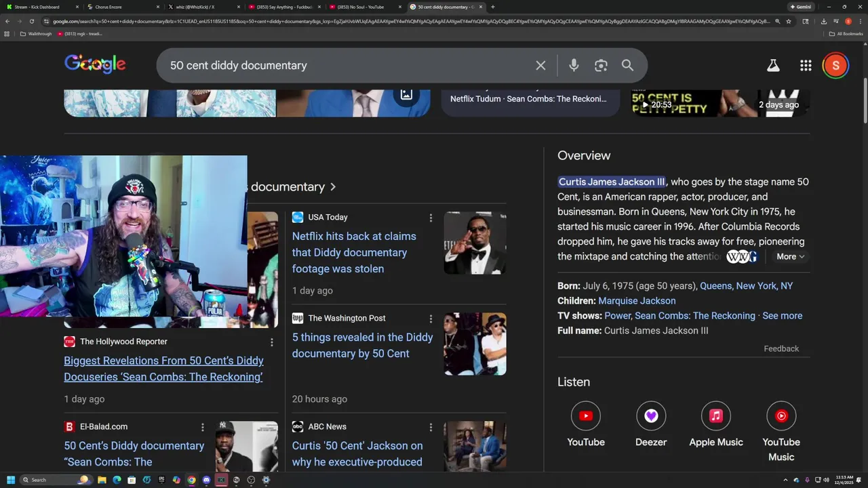
Task: Open El-Balad 50 Cent's Diddy documentary link
Action: (134, 454)
